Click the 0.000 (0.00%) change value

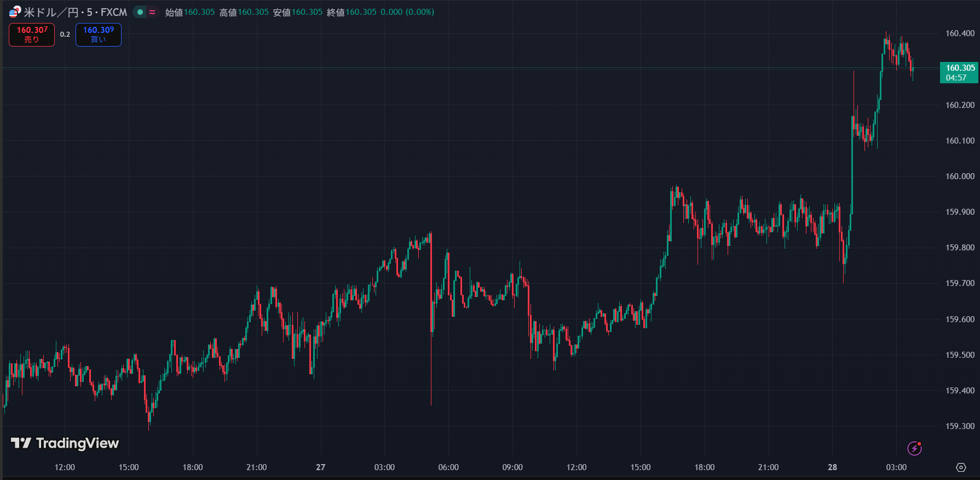[407, 12]
